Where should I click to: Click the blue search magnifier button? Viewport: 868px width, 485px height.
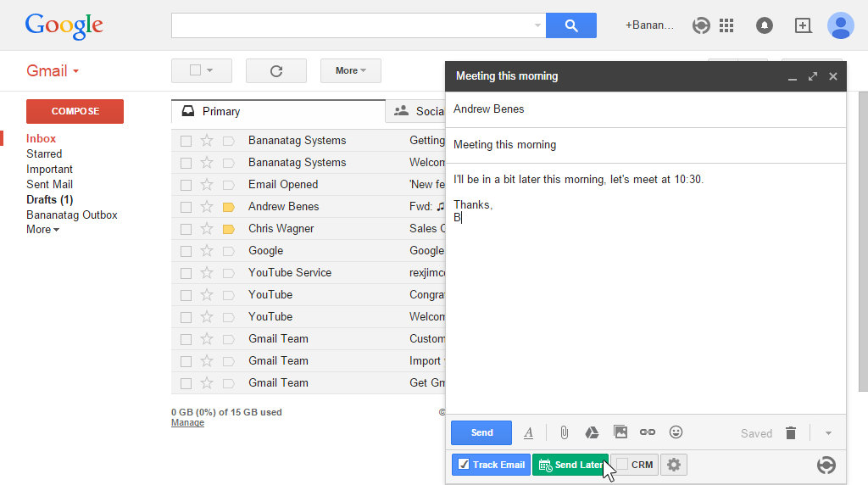click(570, 25)
